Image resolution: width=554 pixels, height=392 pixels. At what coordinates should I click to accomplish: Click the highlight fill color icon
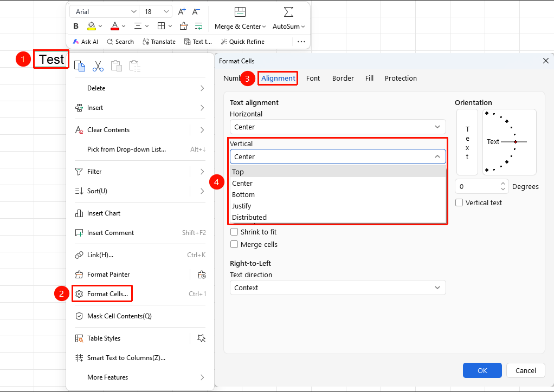[92, 26]
